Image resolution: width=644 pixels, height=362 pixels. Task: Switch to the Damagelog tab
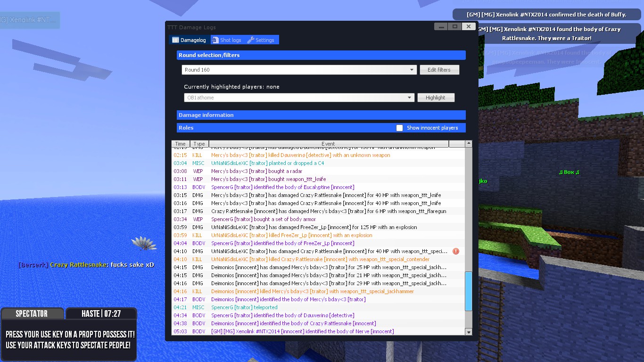click(x=189, y=40)
